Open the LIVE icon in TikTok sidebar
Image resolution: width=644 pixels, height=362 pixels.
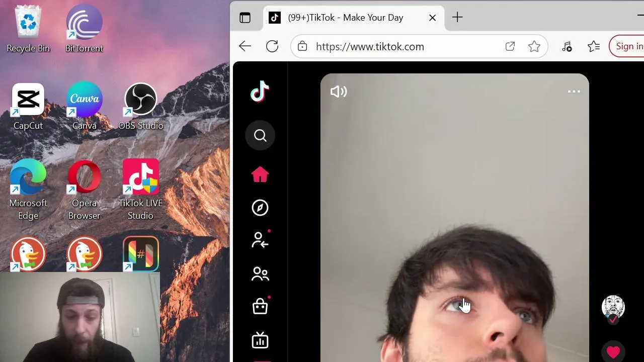coord(260,340)
